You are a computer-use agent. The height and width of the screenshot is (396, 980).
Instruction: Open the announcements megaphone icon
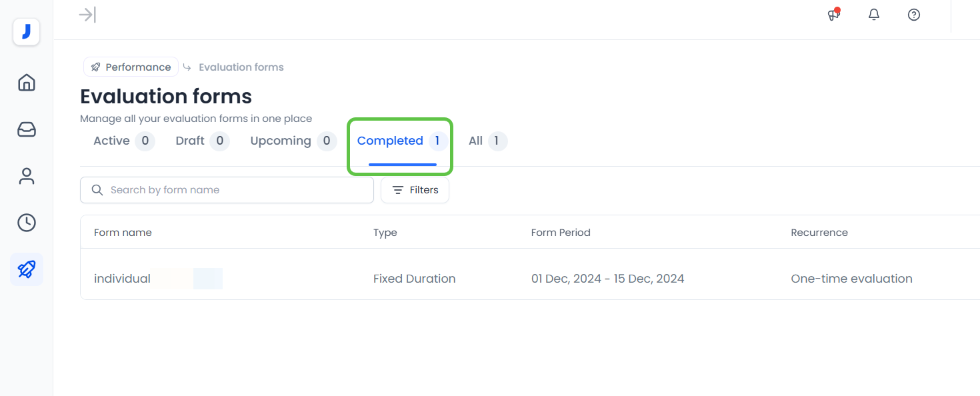(833, 15)
